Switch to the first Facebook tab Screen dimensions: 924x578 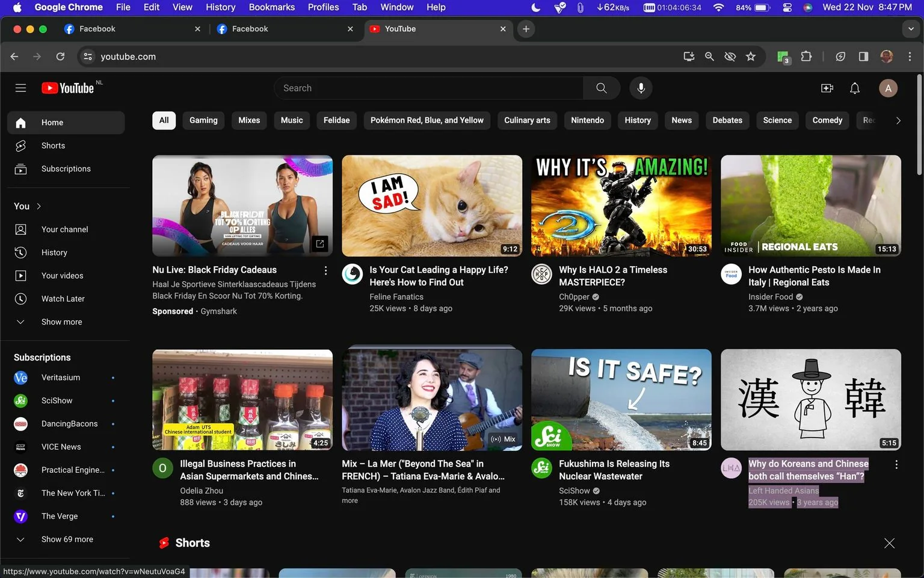(x=132, y=29)
